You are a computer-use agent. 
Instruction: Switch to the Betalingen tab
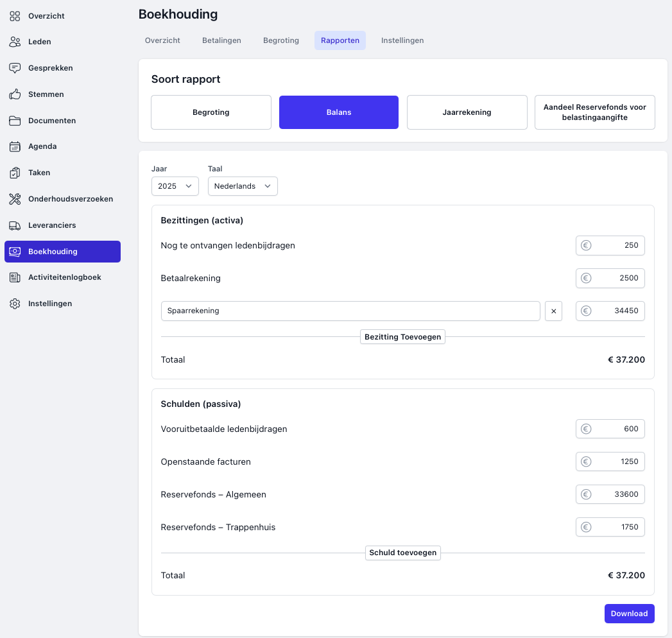(221, 40)
